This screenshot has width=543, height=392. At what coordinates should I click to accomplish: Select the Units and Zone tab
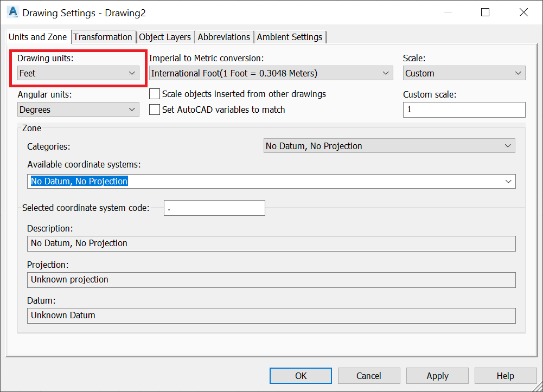point(37,37)
